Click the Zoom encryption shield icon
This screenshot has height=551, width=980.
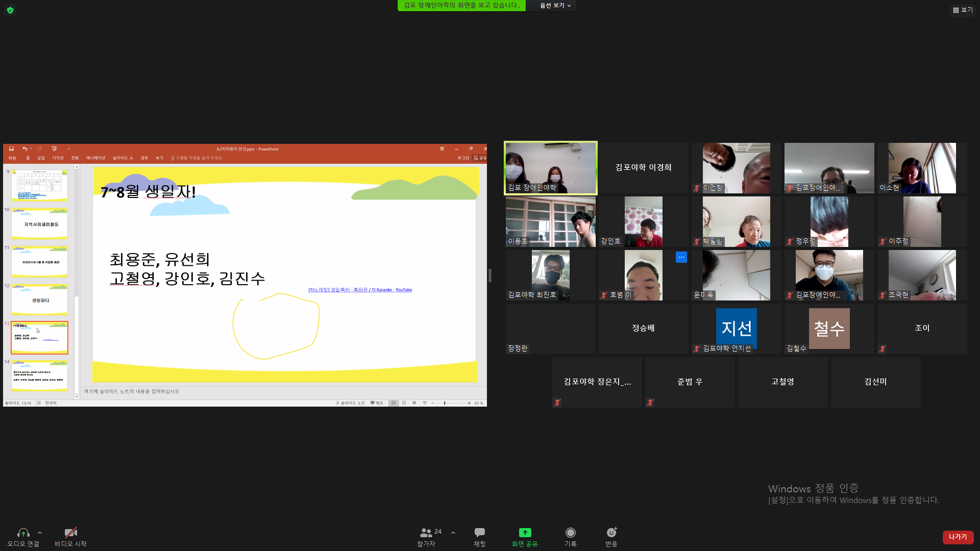click(x=10, y=10)
